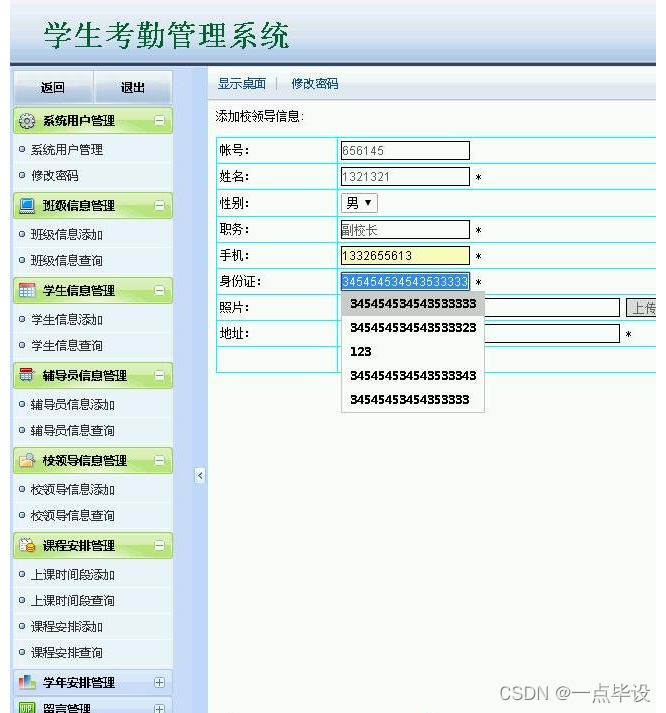Click the 返回 button

(x=53, y=87)
